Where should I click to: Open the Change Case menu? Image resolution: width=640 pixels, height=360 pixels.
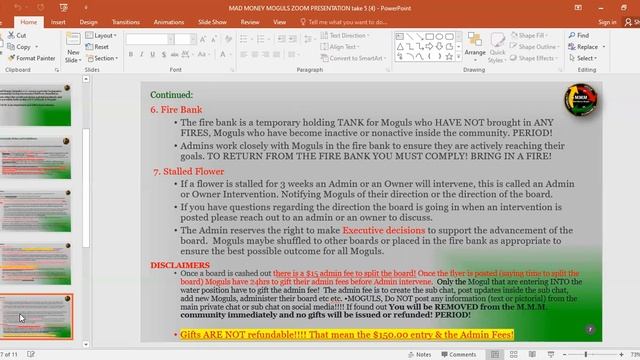[x=203, y=54]
